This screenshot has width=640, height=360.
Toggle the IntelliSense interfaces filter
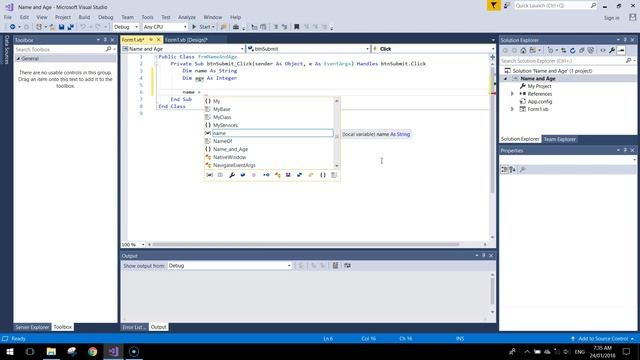pyautogui.click(x=266, y=175)
